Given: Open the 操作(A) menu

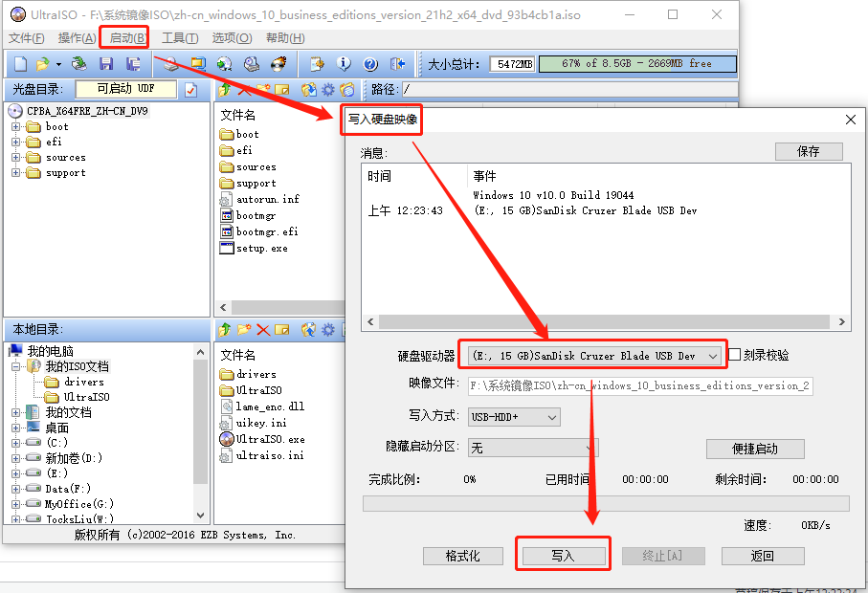Looking at the screenshot, I should point(77,38).
